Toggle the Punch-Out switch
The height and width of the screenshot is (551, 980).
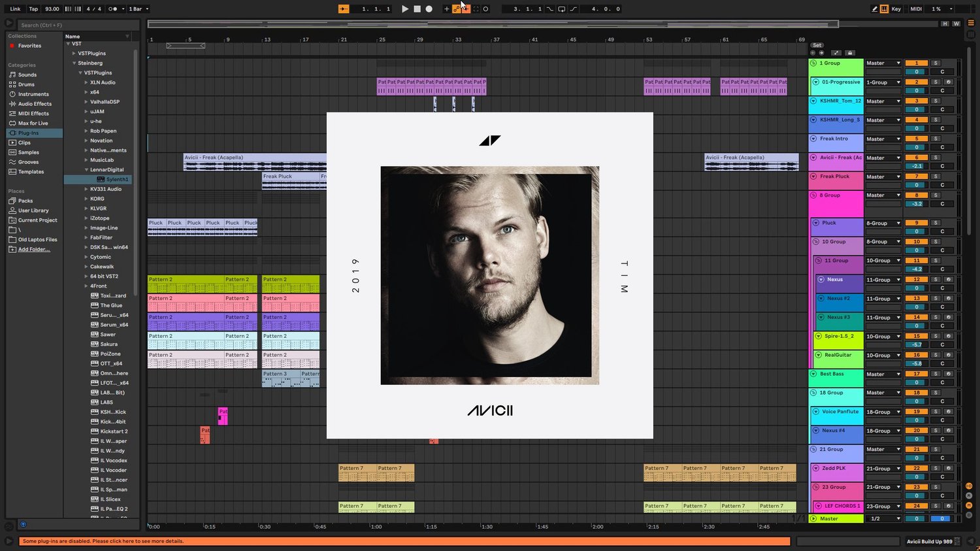pos(573,9)
